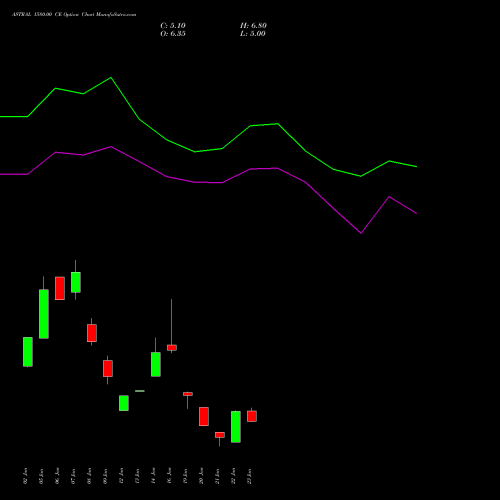Select the red 06 Jan candlestick
The image size is (500, 500).
click(60, 288)
